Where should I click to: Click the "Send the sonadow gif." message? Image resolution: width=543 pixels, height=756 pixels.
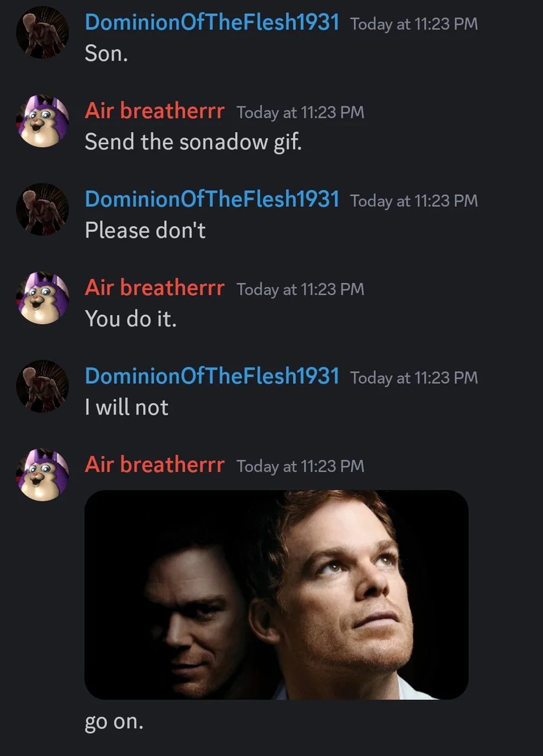(x=193, y=142)
